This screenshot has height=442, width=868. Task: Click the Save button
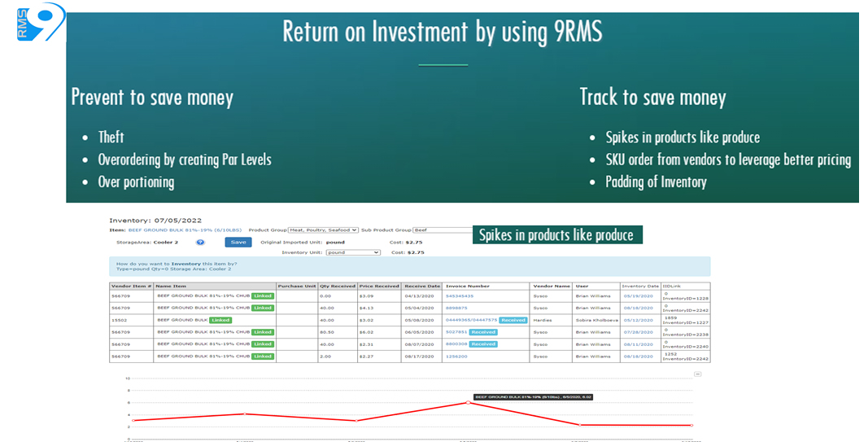coord(238,242)
